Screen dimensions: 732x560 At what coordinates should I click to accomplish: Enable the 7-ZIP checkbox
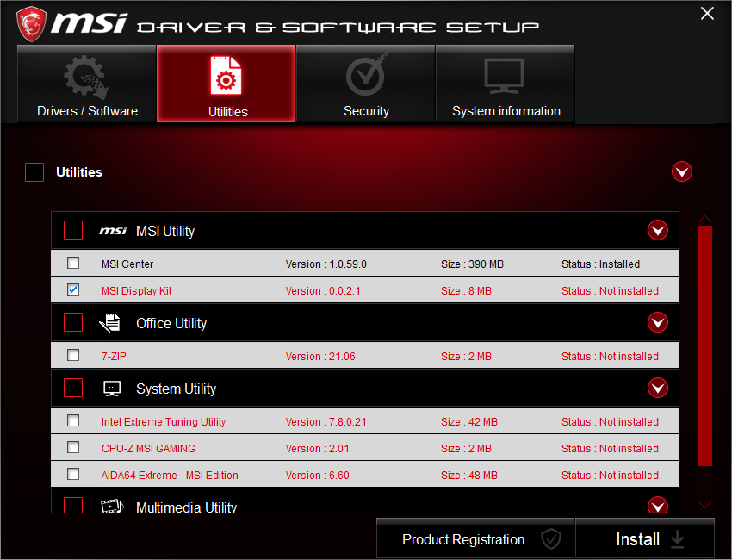[x=73, y=356]
